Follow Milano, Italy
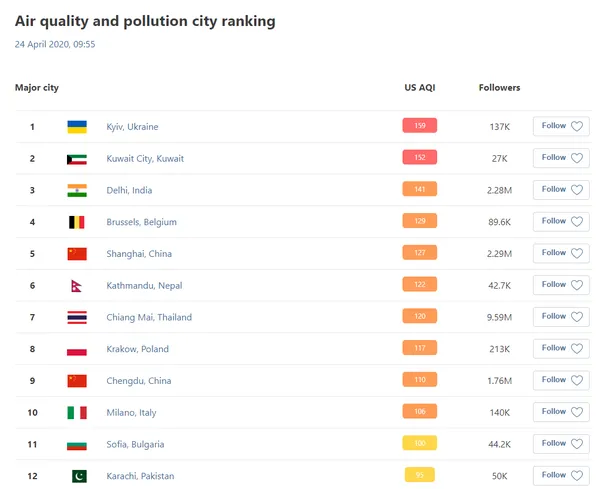600x489 pixels. (561, 412)
